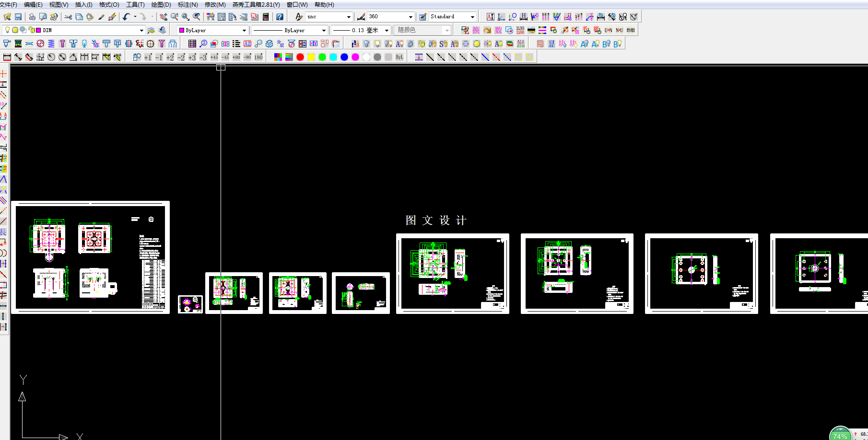
Task: Click the Zoom Previous icon
Action: tap(197, 17)
